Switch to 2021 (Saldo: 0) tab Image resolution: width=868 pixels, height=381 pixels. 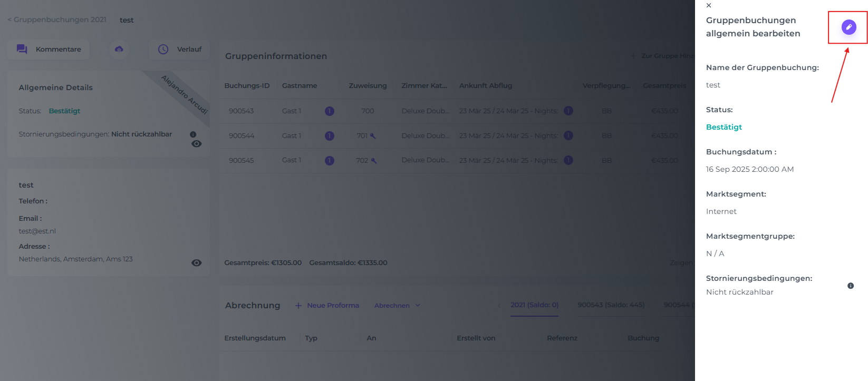tap(534, 305)
